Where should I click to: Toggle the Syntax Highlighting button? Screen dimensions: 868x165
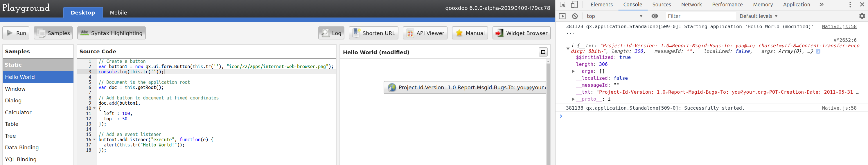[x=112, y=33]
